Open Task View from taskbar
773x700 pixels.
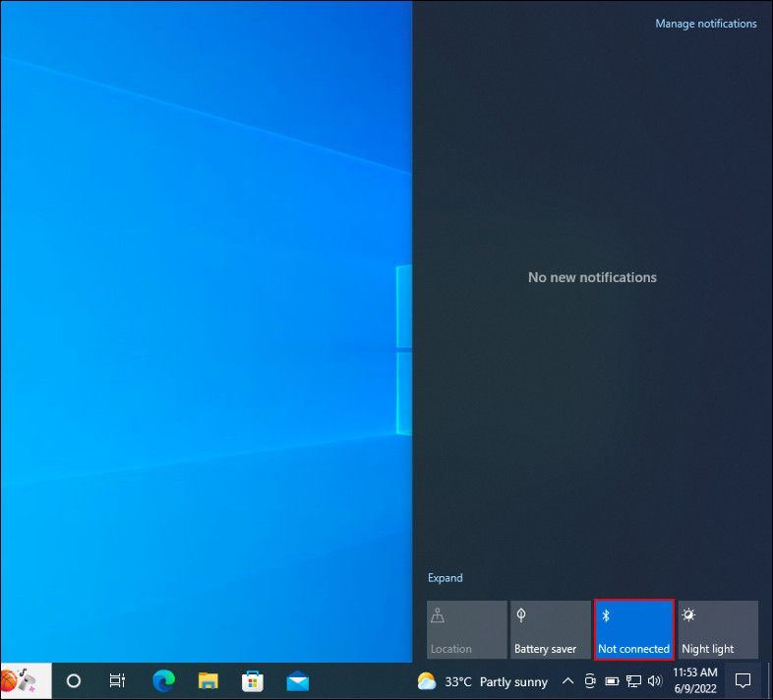[117, 681]
